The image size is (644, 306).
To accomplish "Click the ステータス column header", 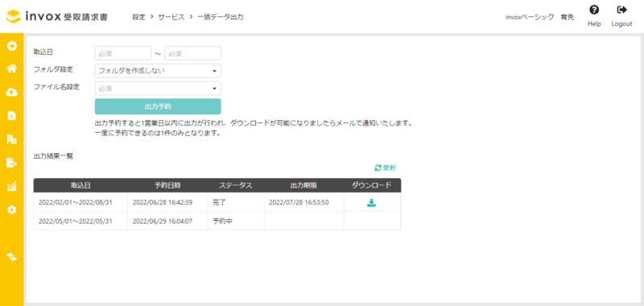I will [x=236, y=185].
